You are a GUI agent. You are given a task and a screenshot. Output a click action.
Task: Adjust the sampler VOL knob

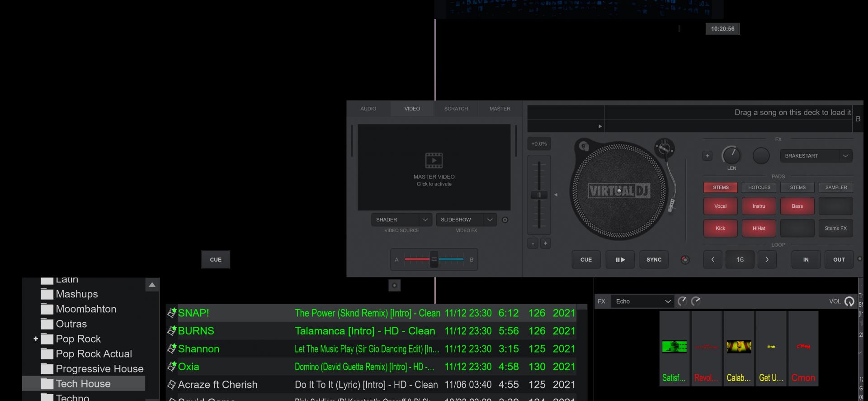(x=849, y=301)
